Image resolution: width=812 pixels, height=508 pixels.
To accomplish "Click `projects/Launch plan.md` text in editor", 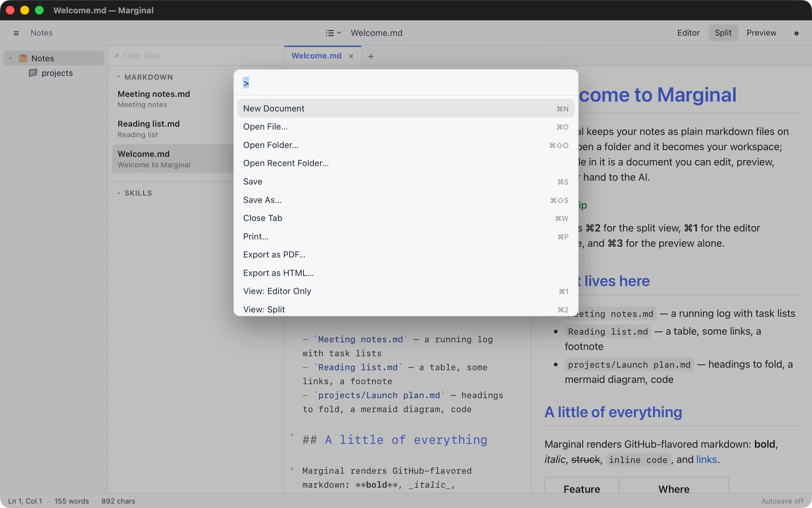I will point(379,395).
